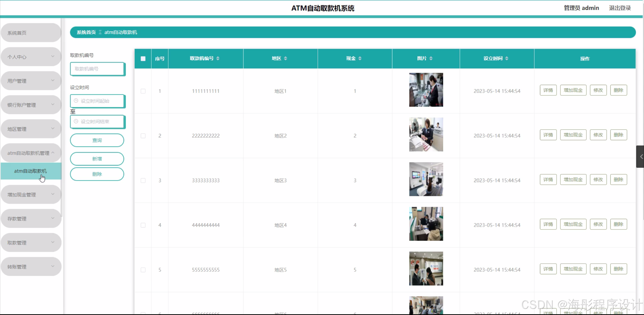The image size is (644, 315).
Task: Sort table by 现金 column arrows
Action: (360, 58)
